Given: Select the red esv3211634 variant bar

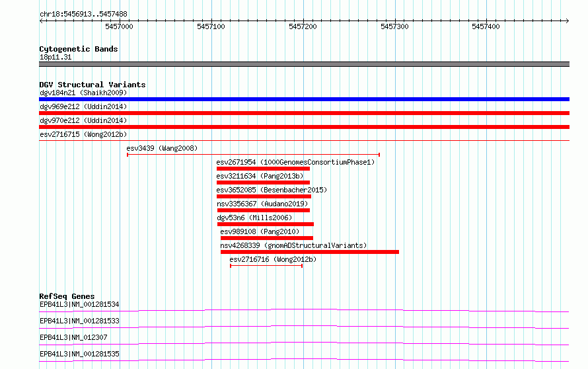Looking at the screenshot, I should [263, 183].
